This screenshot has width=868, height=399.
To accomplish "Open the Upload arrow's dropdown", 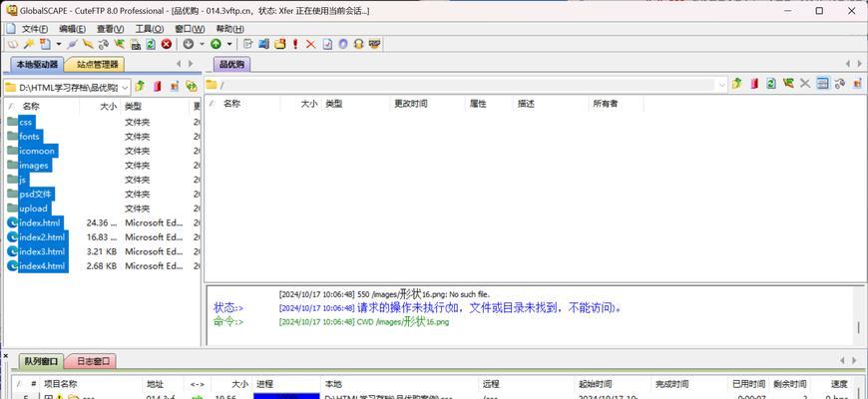I will tap(229, 44).
